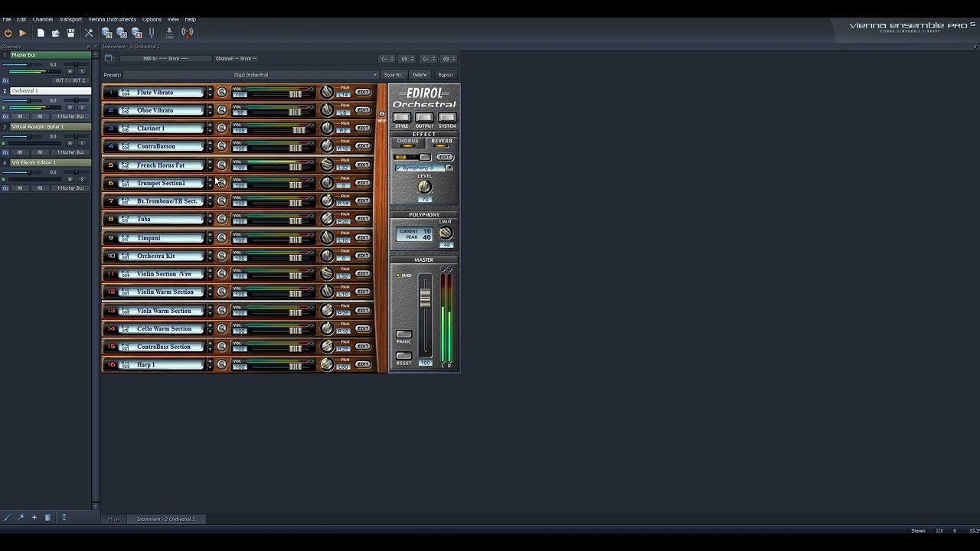Toggle the On button for VG Electric Edition 1
Image resolution: width=980 pixels, height=551 pixels.
[x=5, y=188]
